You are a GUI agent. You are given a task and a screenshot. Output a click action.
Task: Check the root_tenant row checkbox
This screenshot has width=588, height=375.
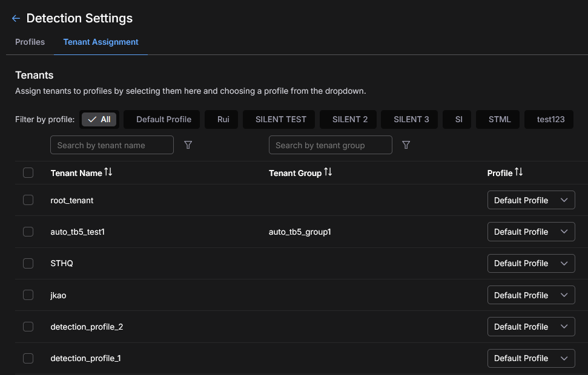28,200
